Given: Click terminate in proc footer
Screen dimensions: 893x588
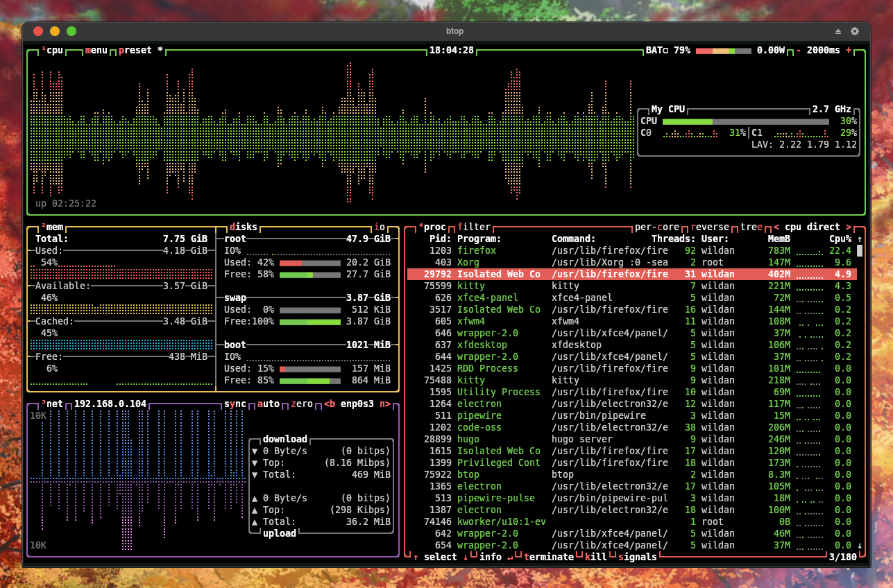Looking at the screenshot, I should pyautogui.click(x=549, y=557).
